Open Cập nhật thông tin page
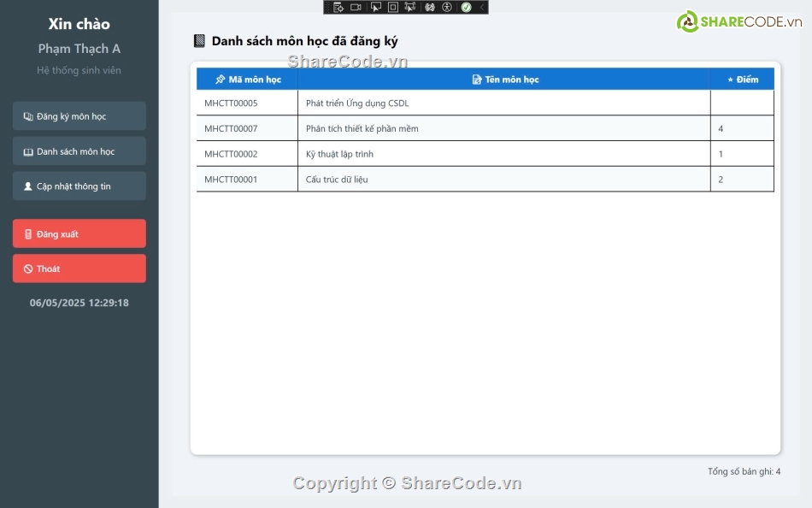Viewport: 812px width, 508px height. click(79, 186)
